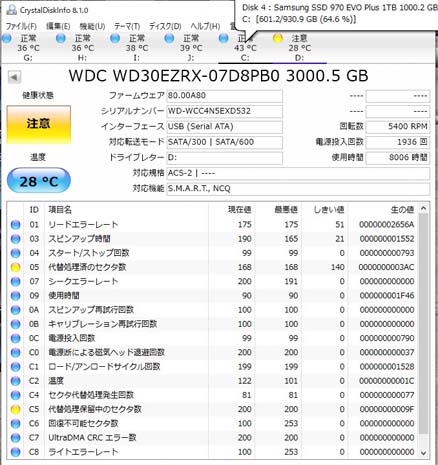Select the H: disk status orb
The width and height of the screenshot is (438, 465).
[61, 38]
